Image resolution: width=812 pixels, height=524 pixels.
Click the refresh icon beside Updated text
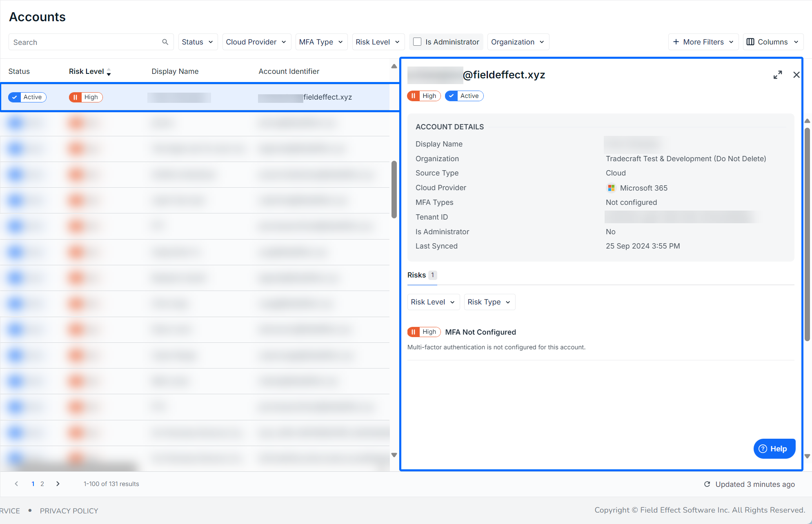pos(707,484)
